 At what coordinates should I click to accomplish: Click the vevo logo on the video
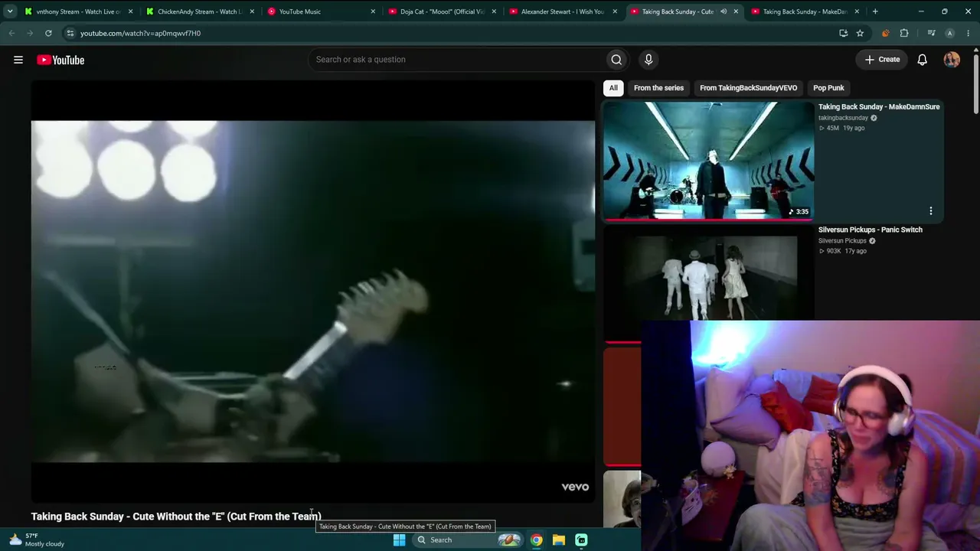pyautogui.click(x=575, y=487)
